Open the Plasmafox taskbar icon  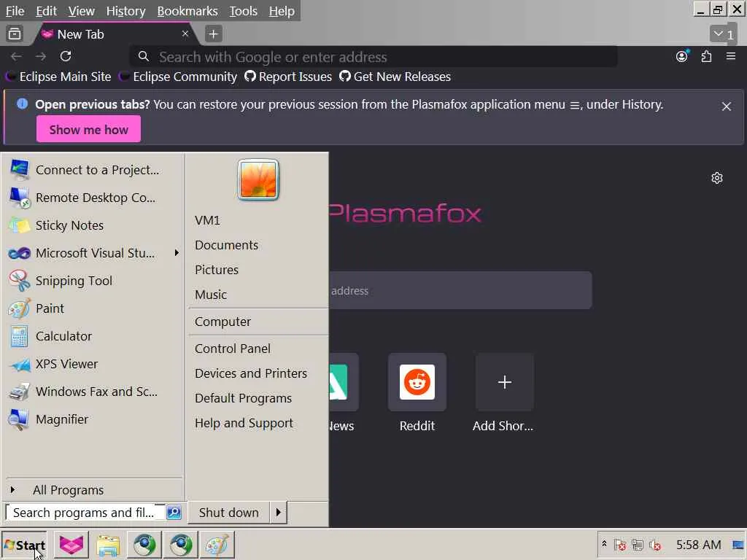point(71,545)
